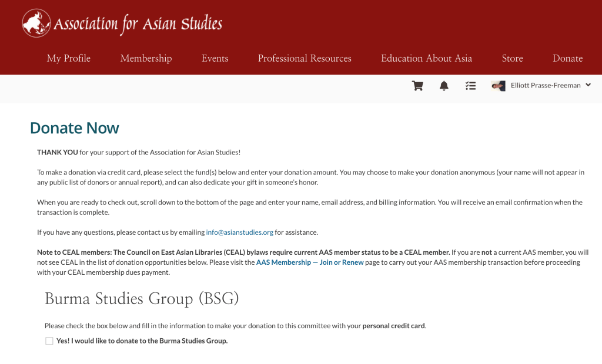602x364 pixels.
Task: Open the Events menu
Action: click(215, 58)
